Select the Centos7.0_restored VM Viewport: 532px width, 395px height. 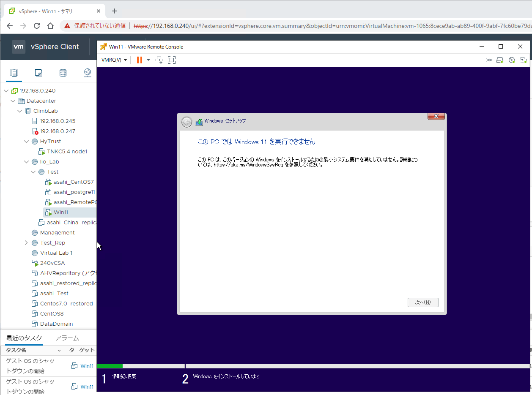click(66, 303)
